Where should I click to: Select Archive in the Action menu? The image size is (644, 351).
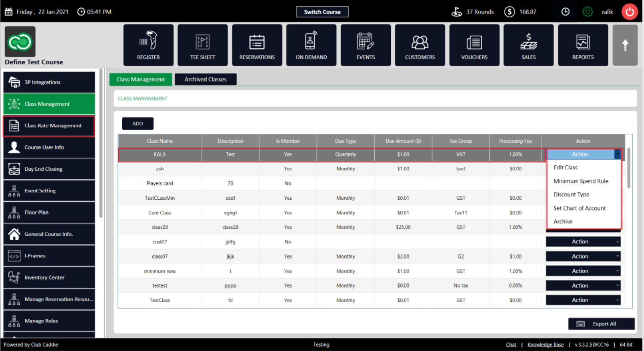click(563, 221)
